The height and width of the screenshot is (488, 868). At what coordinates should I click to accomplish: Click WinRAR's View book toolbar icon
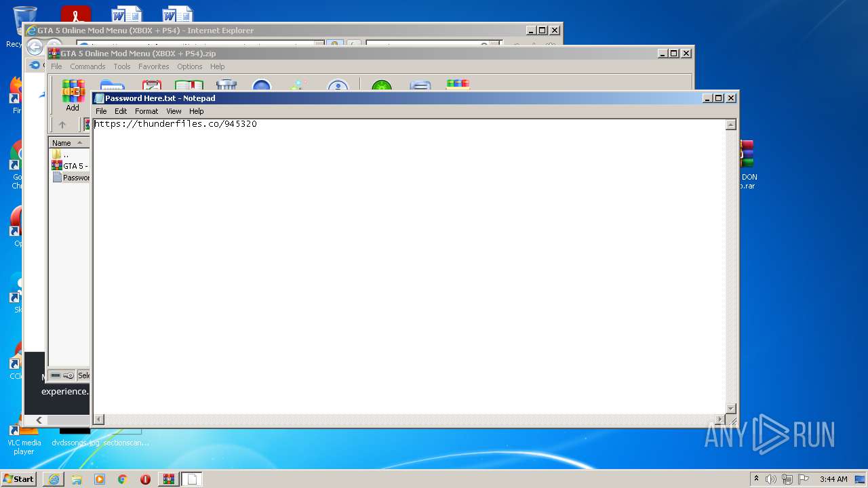(189, 85)
